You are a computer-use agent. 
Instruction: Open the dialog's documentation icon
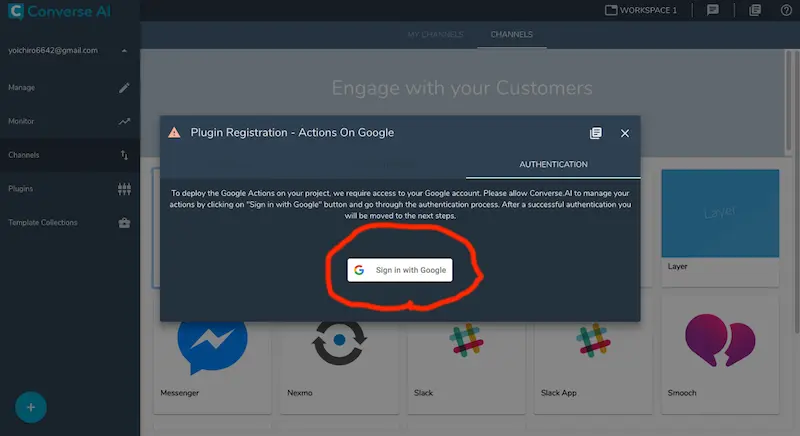595,133
